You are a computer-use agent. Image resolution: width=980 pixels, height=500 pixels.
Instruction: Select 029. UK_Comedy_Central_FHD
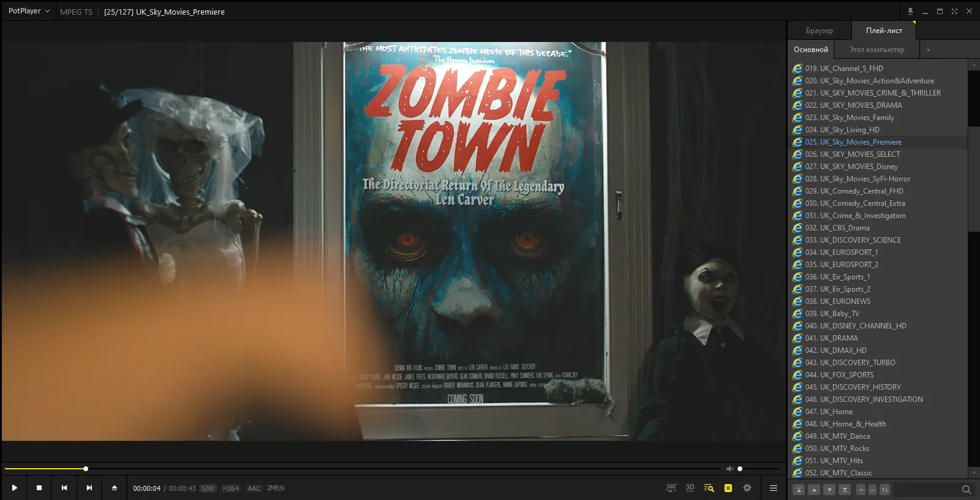pos(878,191)
